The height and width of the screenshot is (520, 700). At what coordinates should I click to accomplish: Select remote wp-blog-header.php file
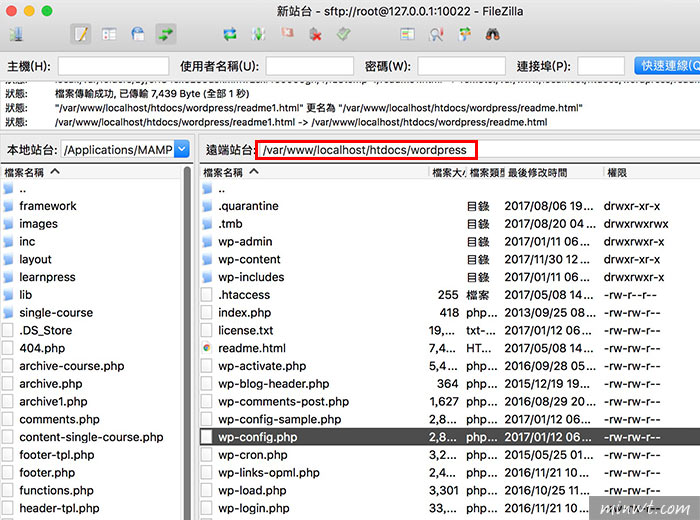273,384
